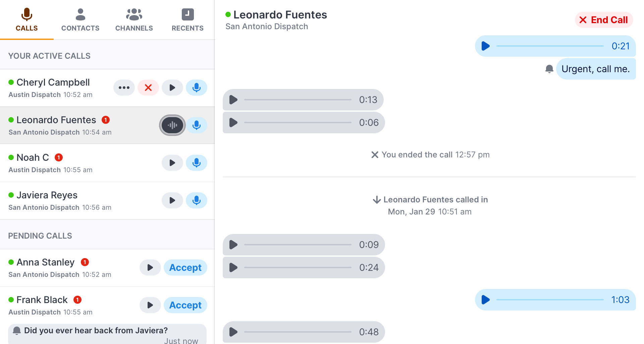The height and width of the screenshot is (344, 644).
Task: Toggle microphone for Leonardo Fuentes
Action: (x=197, y=125)
